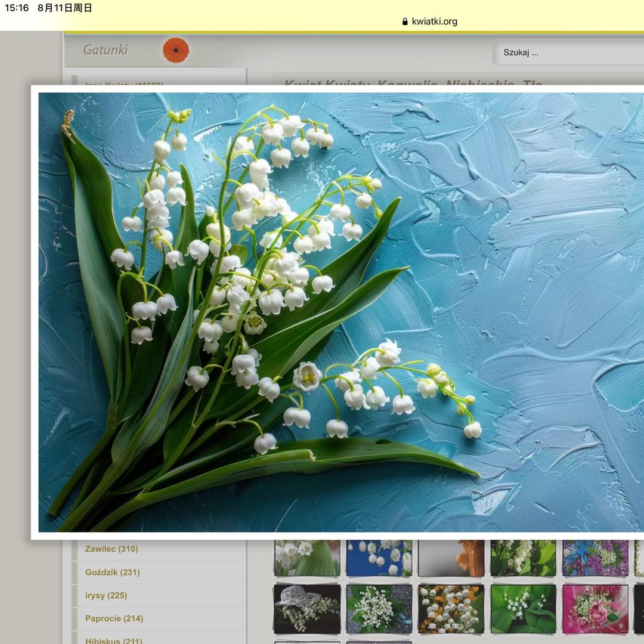Click the orange gerbera flower logo

click(x=176, y=50)
